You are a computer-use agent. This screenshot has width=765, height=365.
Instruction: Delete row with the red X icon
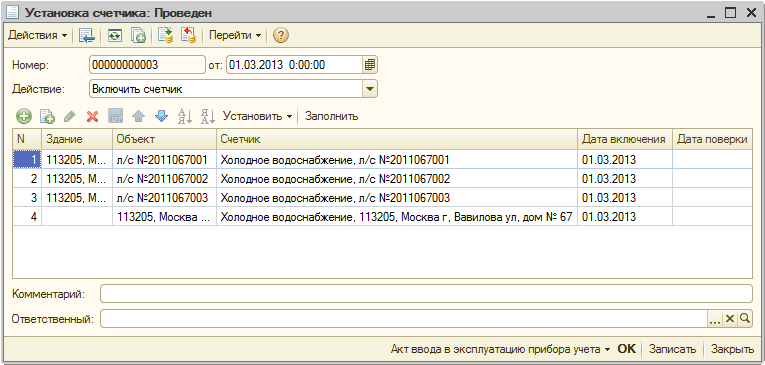[x=92, y=116]
